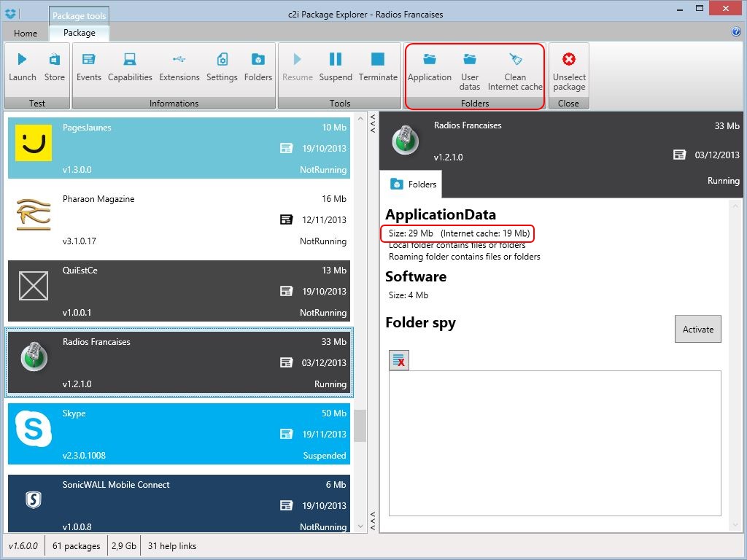Click the details pane scroll up arrow
The height and width of the screenshot is (560, 747).
[735, 206]
